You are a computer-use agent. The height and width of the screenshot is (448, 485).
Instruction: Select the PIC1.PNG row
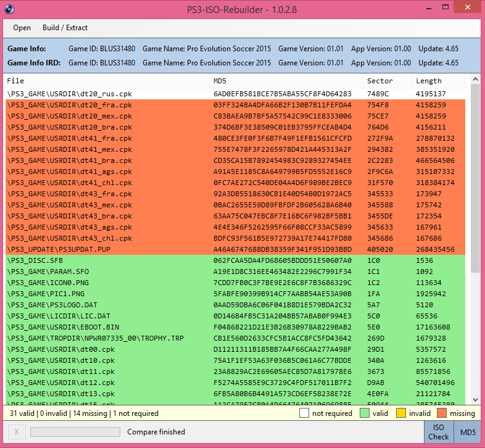coord(235,294)
